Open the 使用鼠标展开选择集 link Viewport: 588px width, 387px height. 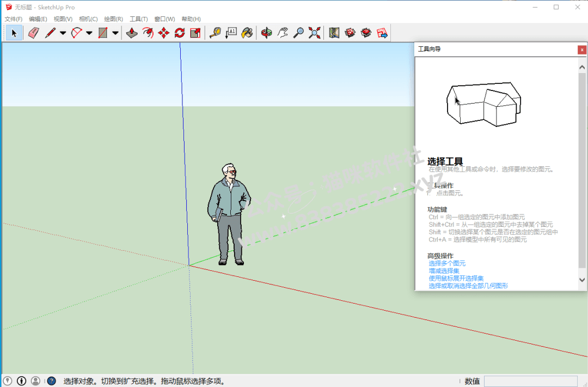click(x=456, y=279)
